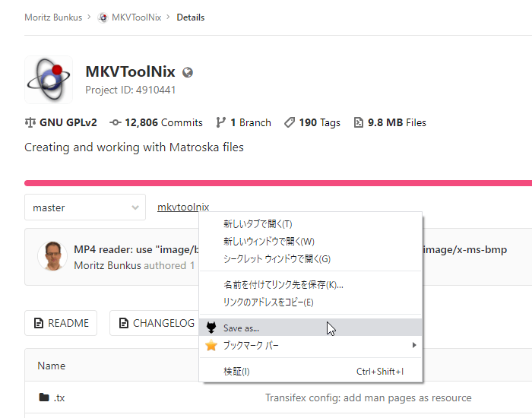Click the small MKVToolNix breadcrumb icon
532x418 pixels.
pyautogui.click(x=103, y=17)
